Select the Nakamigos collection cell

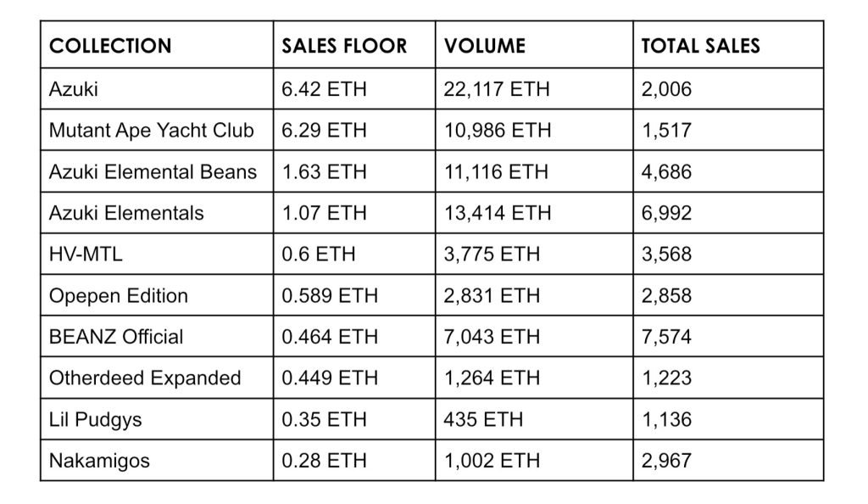click(99, 461)
